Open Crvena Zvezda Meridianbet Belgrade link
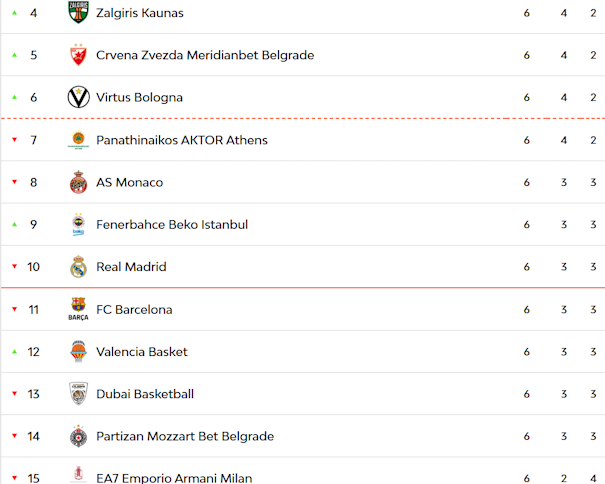The width and height of the screenshot is (605, 484). tap(205, 55)
